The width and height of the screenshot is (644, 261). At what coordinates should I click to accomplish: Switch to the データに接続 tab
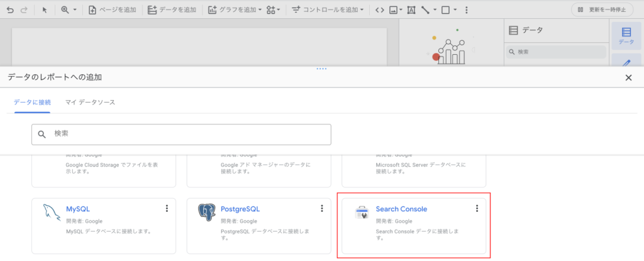coord(32,102)
